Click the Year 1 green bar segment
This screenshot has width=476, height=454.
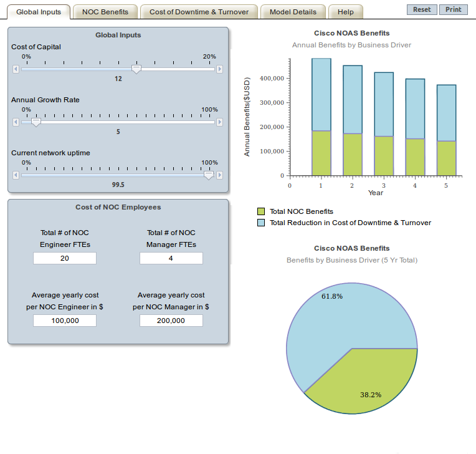[x=321, y=153]
